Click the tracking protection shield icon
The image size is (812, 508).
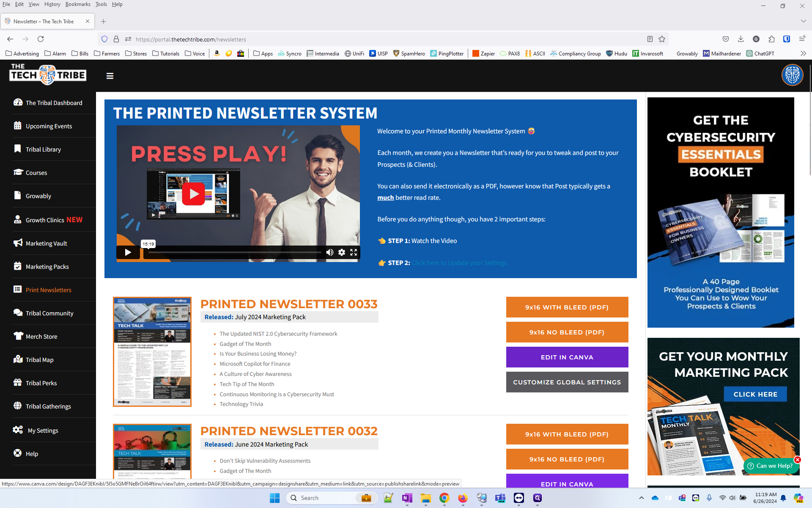[104, 39]
